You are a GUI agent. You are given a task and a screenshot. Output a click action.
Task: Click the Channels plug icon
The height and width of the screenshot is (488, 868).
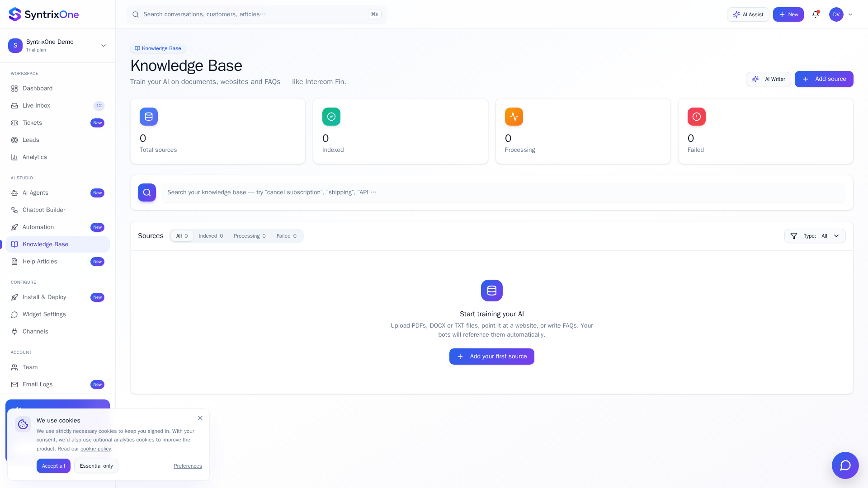click(x=14, y=332)
